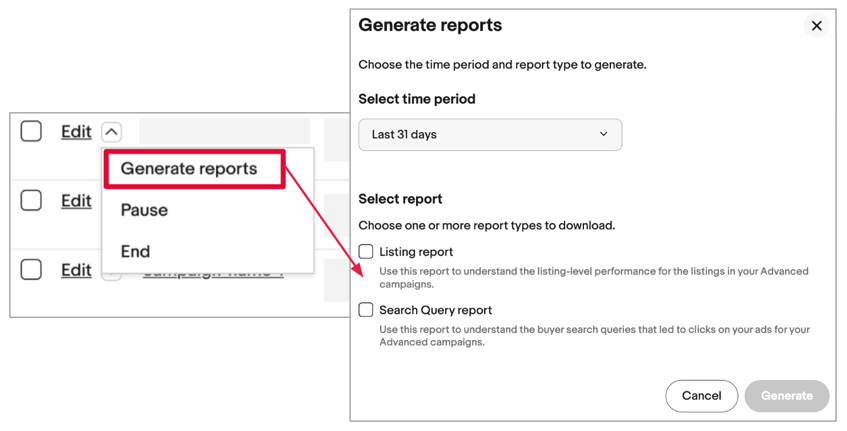Toggle the third campaign row checkbox
This screenshot has width=847, height=431.
(31, 269)
